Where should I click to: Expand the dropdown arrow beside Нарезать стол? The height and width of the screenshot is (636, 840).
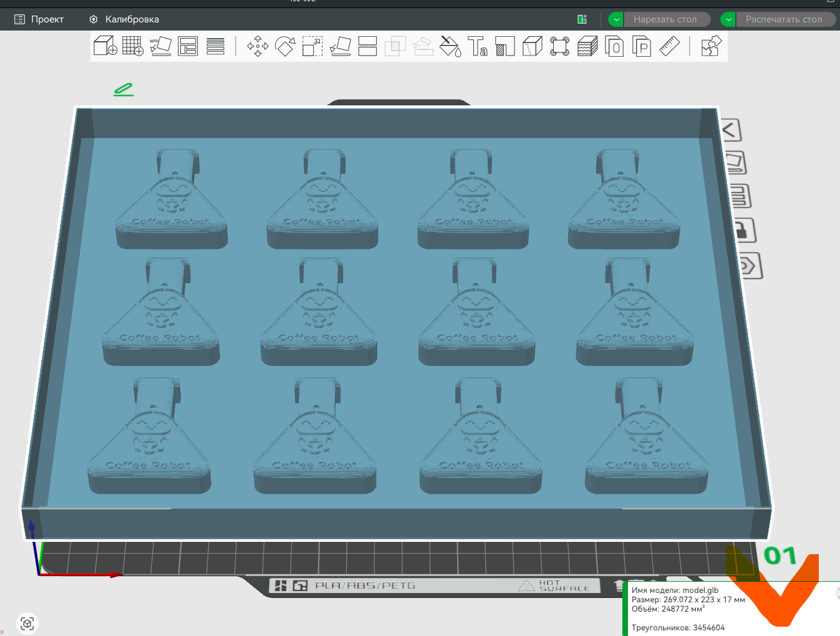[616, 19]
